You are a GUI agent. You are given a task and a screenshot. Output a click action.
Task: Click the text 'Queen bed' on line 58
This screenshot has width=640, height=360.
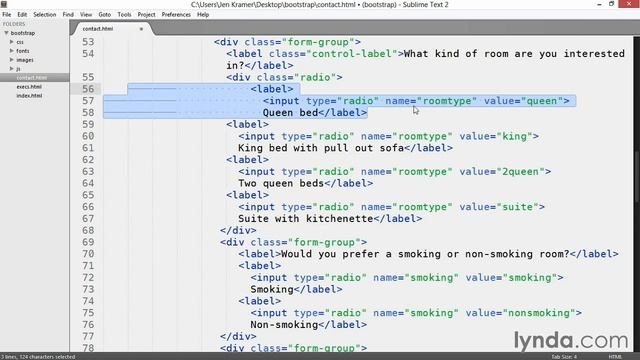290,113
